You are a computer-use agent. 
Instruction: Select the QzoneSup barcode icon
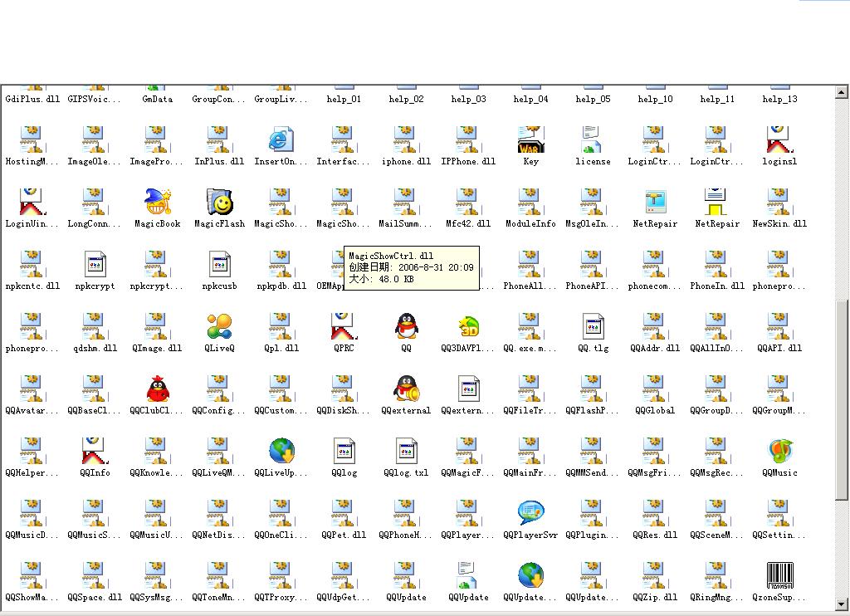click(x=779, y=575)
